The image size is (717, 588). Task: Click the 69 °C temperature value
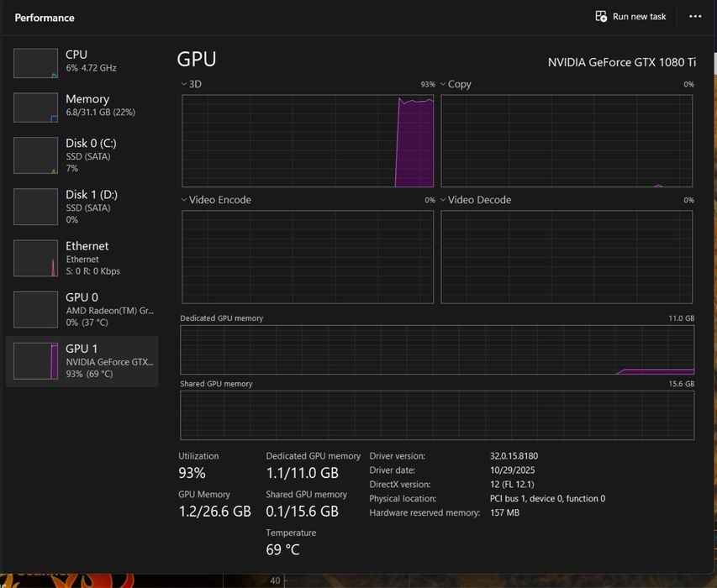(282, 549)
